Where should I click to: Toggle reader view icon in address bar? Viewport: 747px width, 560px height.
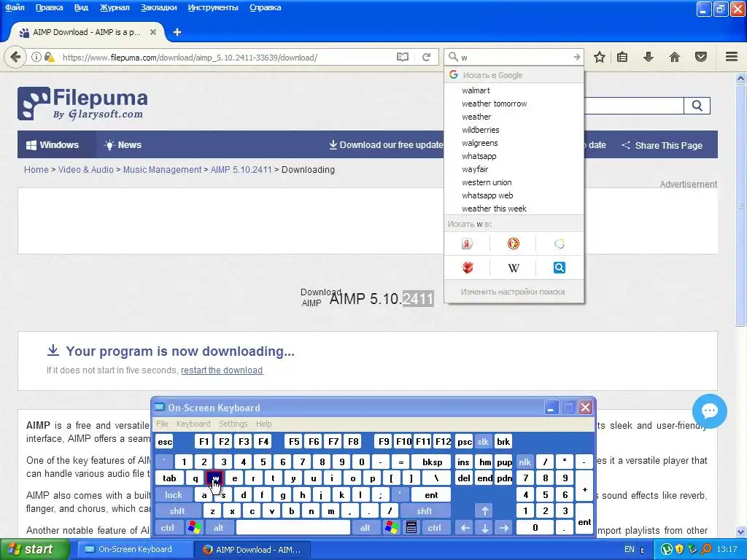coord(403,57)
